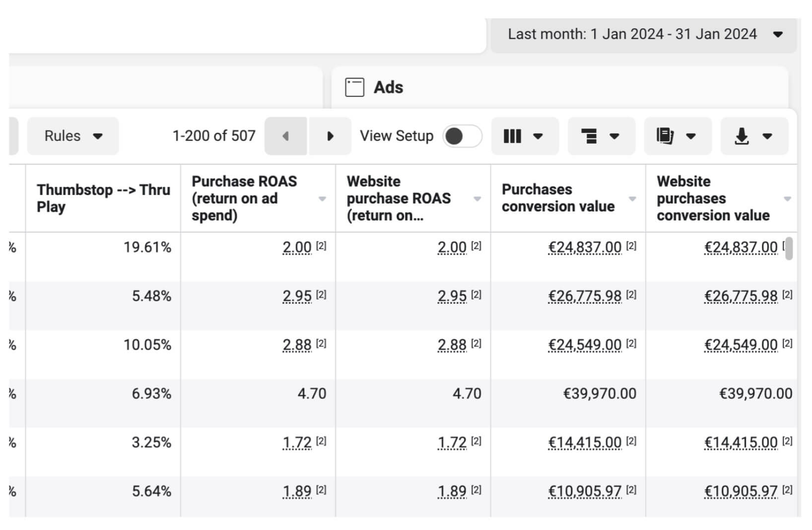Viewport: 812px width, 530px height.
Task: Open the export download icon menu
Action: [754, 136]
